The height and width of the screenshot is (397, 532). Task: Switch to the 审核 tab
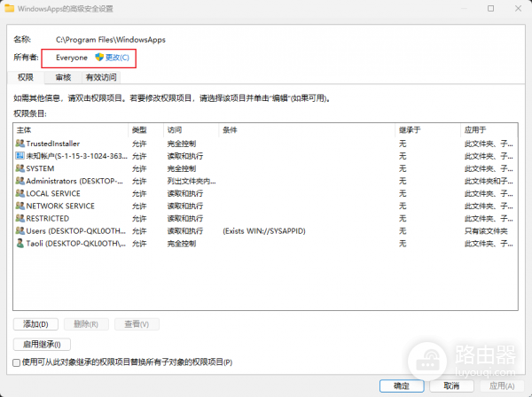(x=63, y=78)
